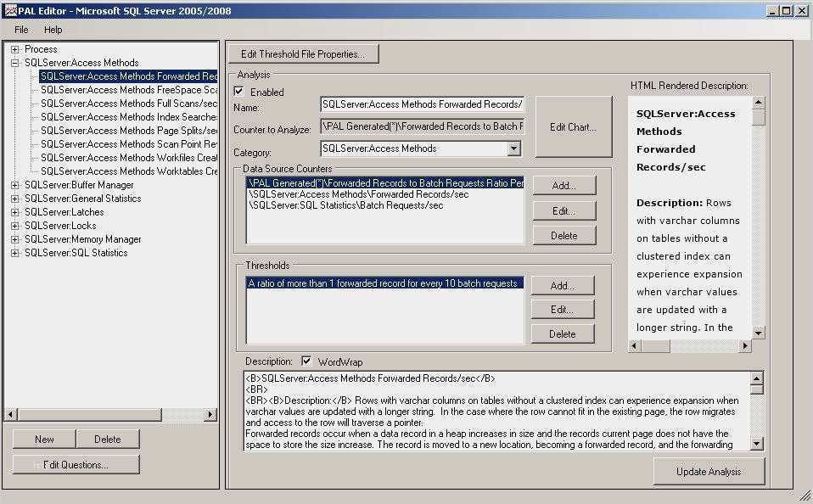
Task: Select Forwarded Records/sec data source counter
Action: pos(359,194)
